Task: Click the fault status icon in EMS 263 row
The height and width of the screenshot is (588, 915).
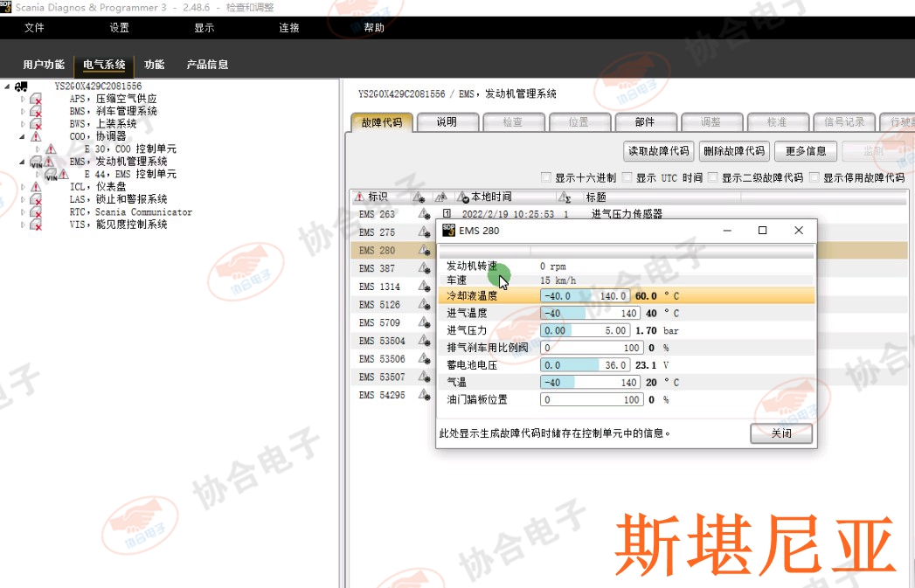Action: coord(424,214)
